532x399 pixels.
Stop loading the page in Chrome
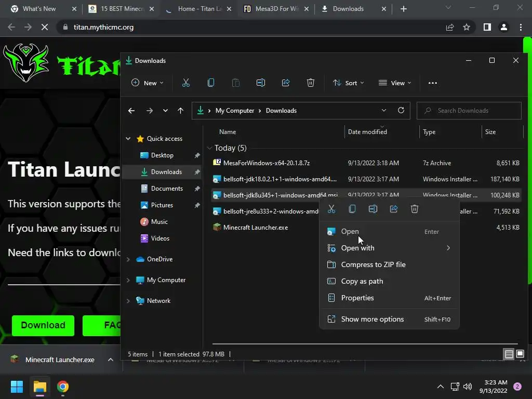[x=45, y=27]
